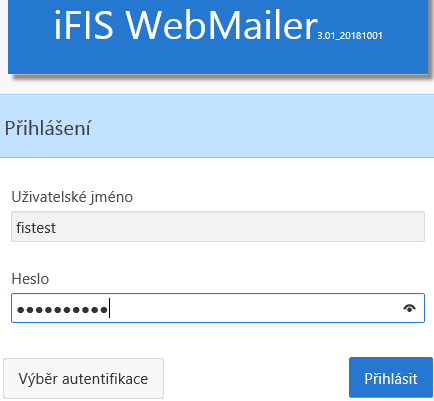The image size is (434, 401).
Task: Click the 'fistest' text in username box
Action: 36,228
